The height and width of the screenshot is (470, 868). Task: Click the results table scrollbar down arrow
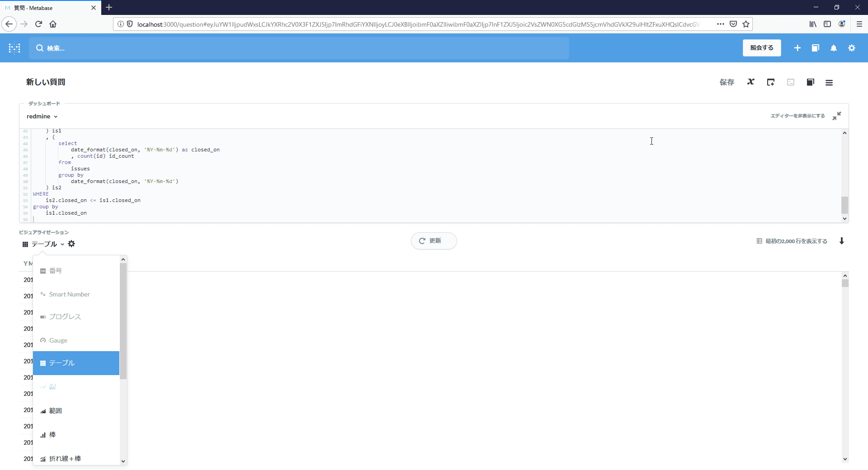click(x=844, y=459)
